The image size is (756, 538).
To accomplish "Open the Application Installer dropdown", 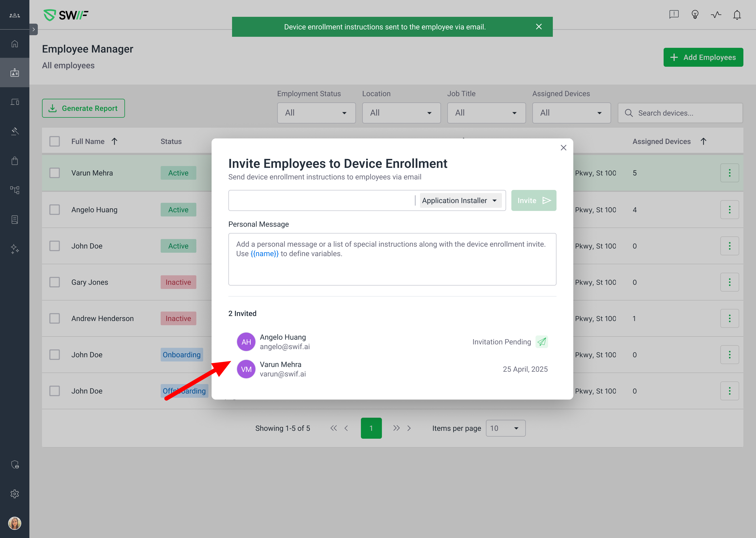I will (460, 200).
